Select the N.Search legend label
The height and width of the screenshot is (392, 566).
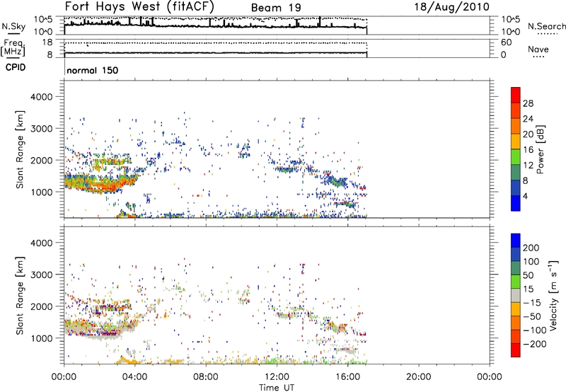coord(546,26)
